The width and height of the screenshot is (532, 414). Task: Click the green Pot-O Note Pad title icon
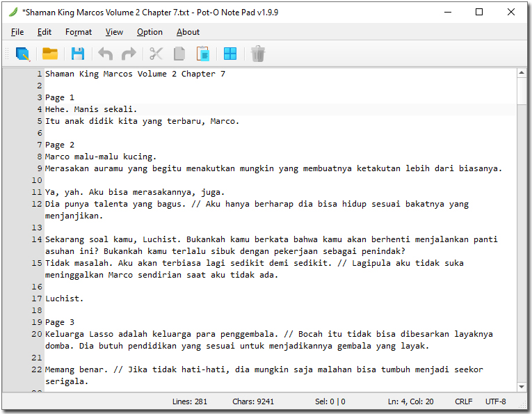click(13, 13)
